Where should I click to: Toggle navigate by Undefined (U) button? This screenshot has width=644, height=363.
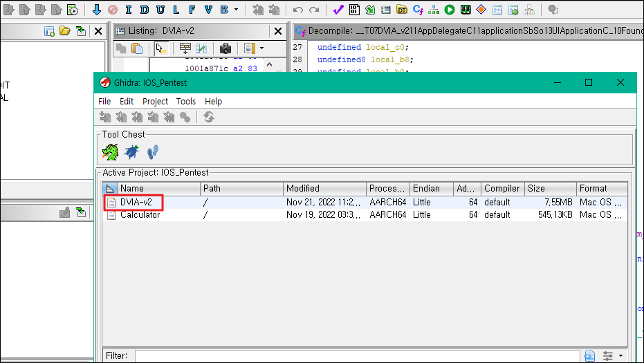(x=160, y=10)
